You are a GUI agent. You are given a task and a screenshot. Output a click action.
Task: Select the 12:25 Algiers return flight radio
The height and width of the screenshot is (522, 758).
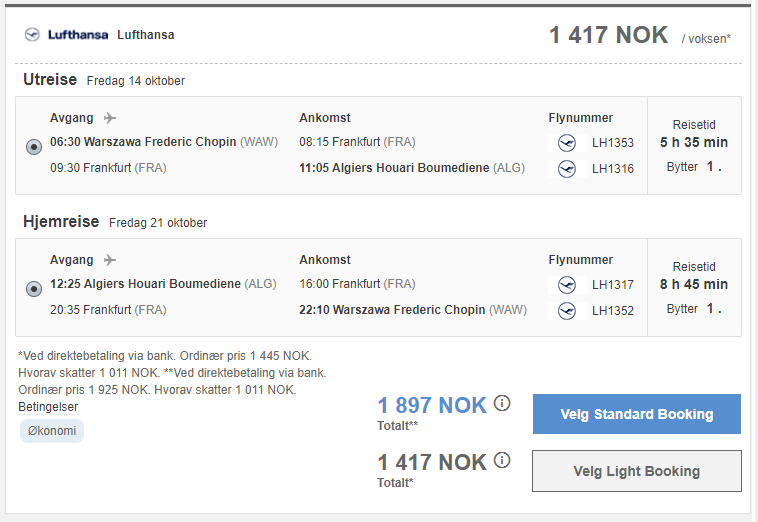coord(34,289)
